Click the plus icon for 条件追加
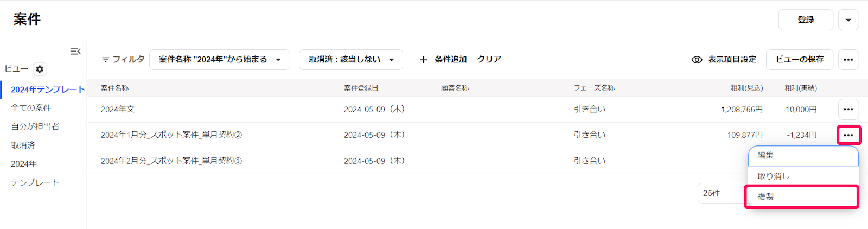Viewport: 868px width, 229px height. (424, 60)
